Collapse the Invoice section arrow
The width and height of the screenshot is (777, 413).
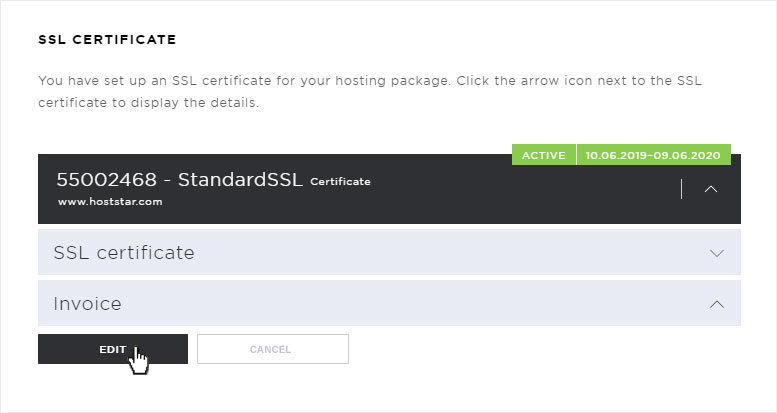coord(717,304)
